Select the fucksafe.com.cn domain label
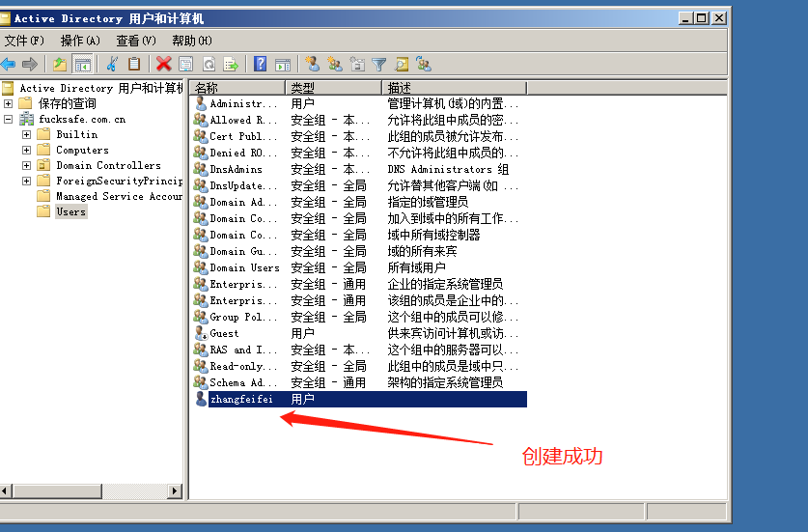 tap(82, 119)
